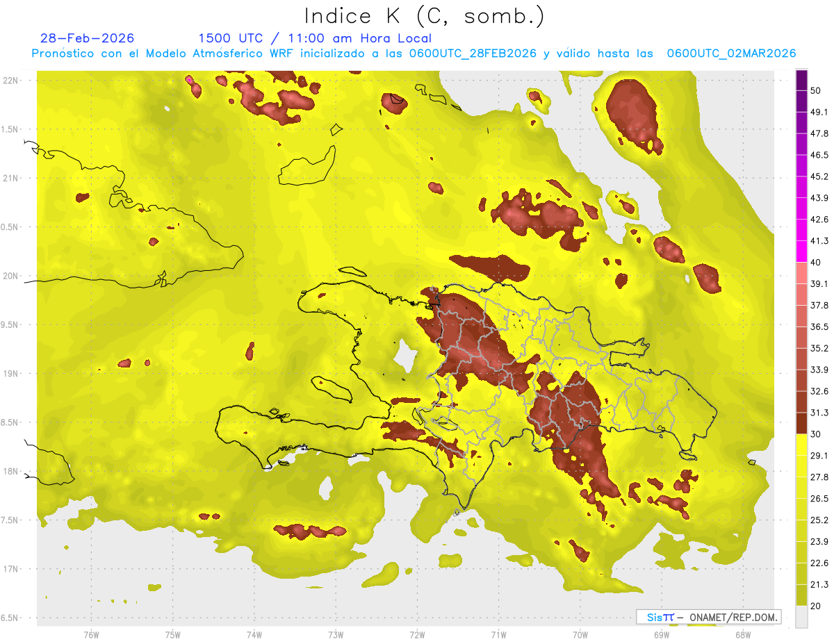Image resolution: width=834 pixels, height=644 pixels.
Task: Select the latitude label '17N'
Action: (11, 569)
